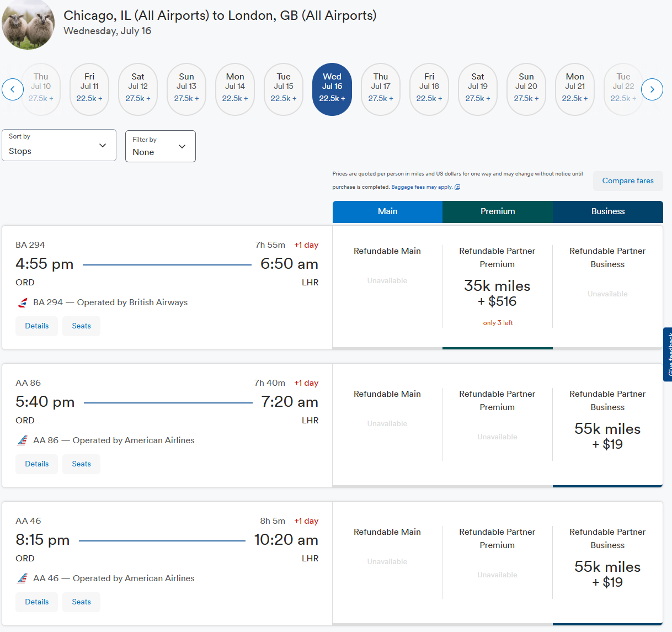This screenshot has height=632, width=672.
Task: Select Thu Jul 17 date
Action: pyautogui.click(x=381, y=89)
